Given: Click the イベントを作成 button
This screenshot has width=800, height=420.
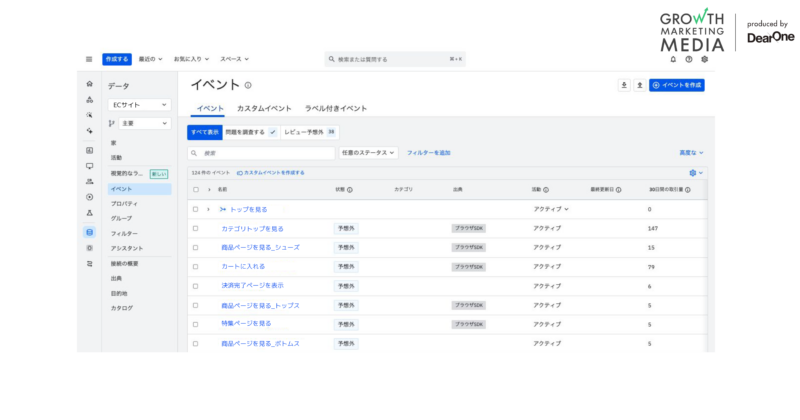Looking at the screenshot, I should click(x=677, y=86).
